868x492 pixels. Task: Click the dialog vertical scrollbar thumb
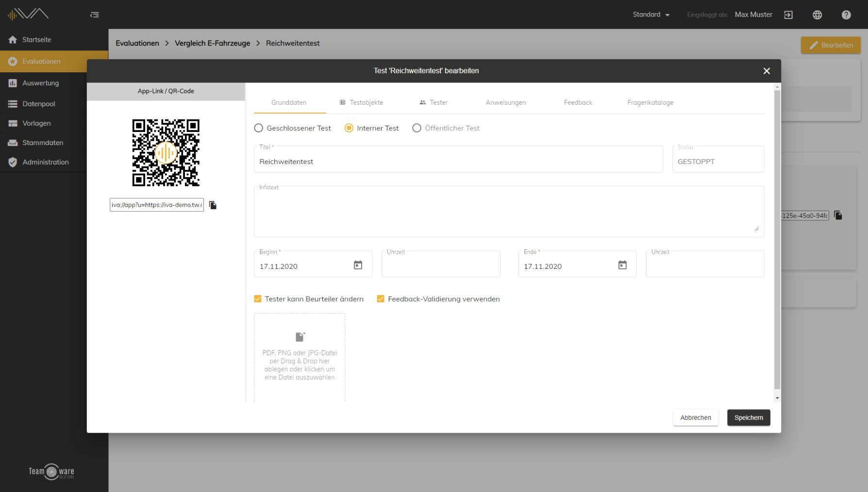777,240
